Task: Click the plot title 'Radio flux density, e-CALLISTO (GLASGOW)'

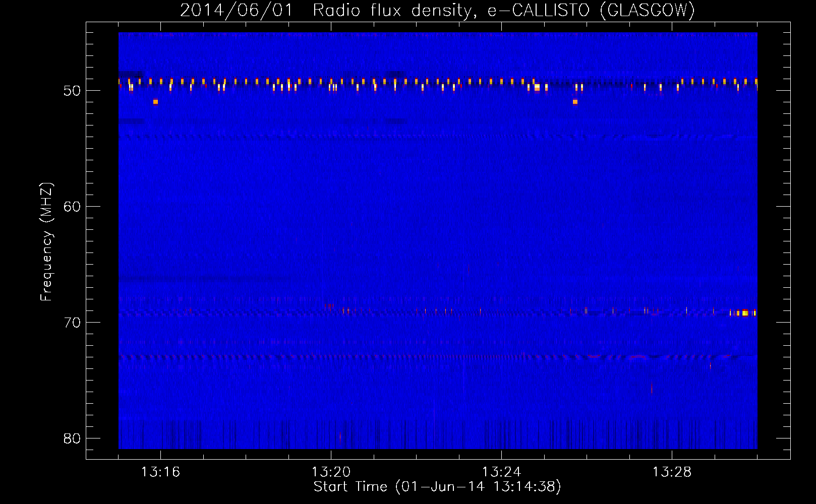Action: tap(504, 10)
